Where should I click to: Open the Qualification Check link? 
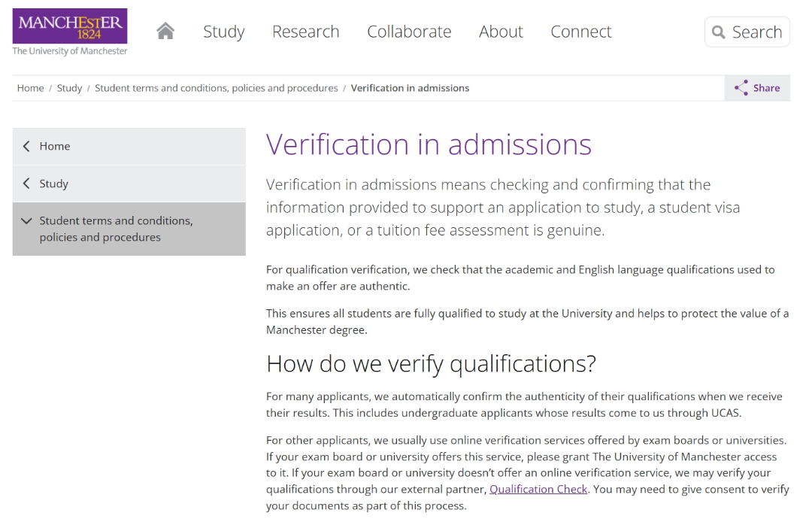(538, 489)
